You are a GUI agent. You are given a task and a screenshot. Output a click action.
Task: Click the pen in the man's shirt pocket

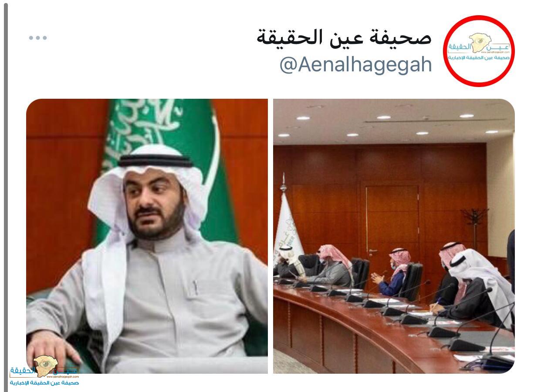click(196, 287)
